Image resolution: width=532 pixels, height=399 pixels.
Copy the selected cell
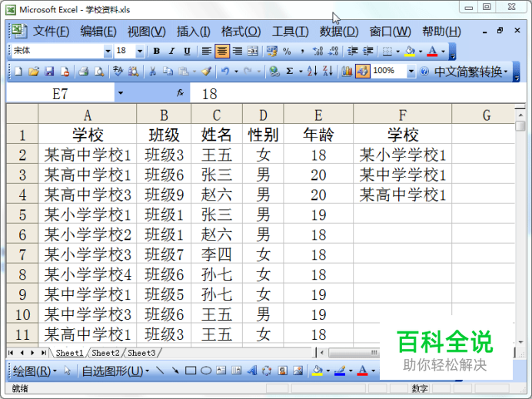168,71
